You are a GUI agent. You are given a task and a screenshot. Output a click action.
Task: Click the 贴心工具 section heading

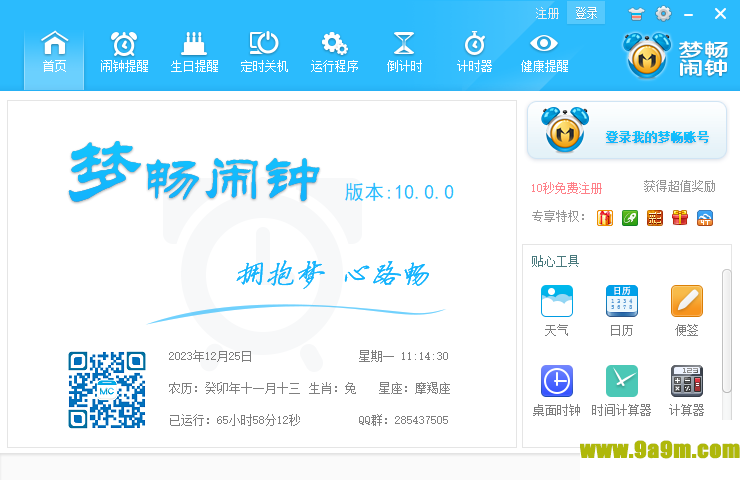click(555, 261)
